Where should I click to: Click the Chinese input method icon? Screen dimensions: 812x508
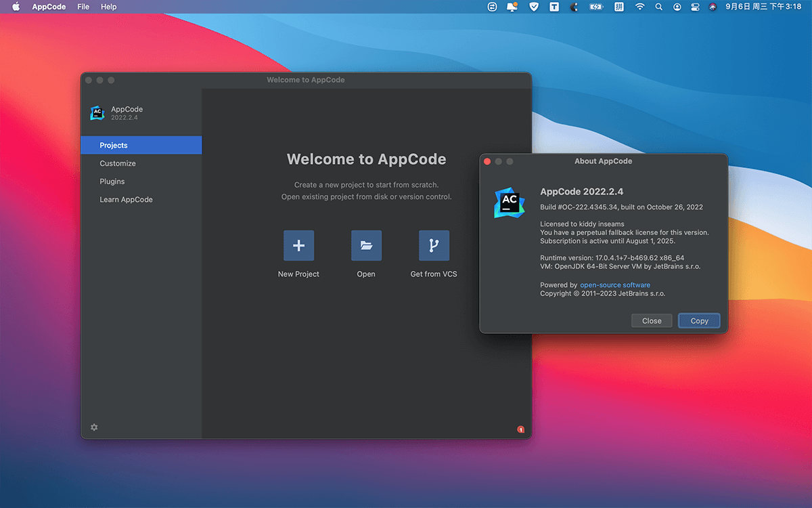[618, 7]
